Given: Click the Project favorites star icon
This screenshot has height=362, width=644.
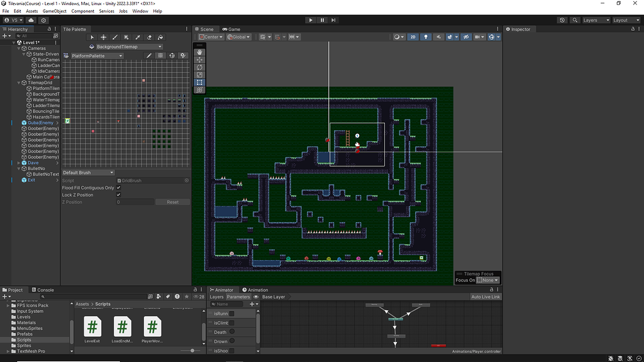Looking at the screenshot, I should click(186, 297).
